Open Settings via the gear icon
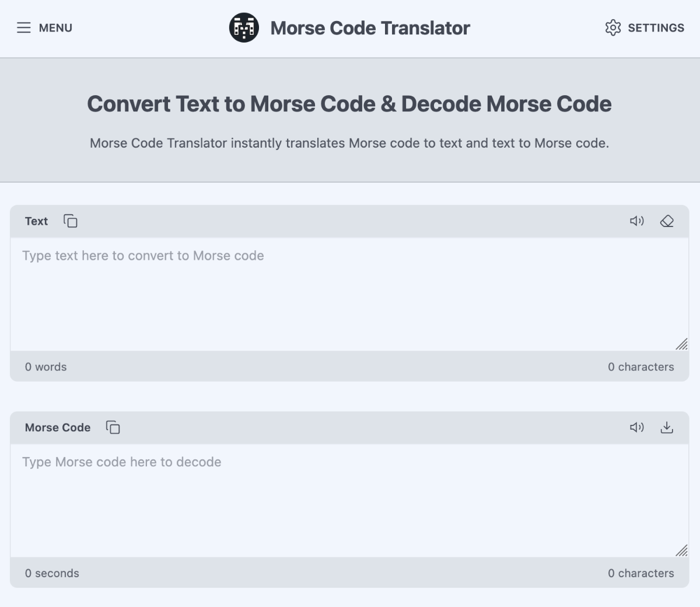This screenshot has height=607, width=700. 613,27
